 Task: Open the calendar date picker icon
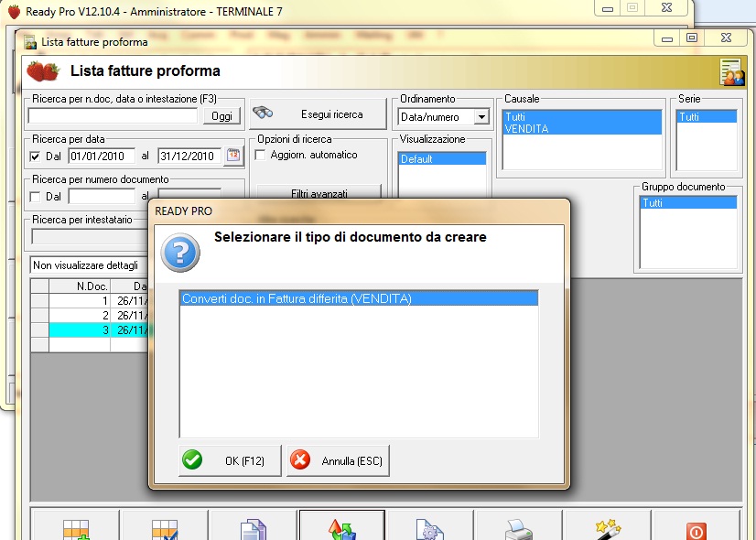coord(233,156)
